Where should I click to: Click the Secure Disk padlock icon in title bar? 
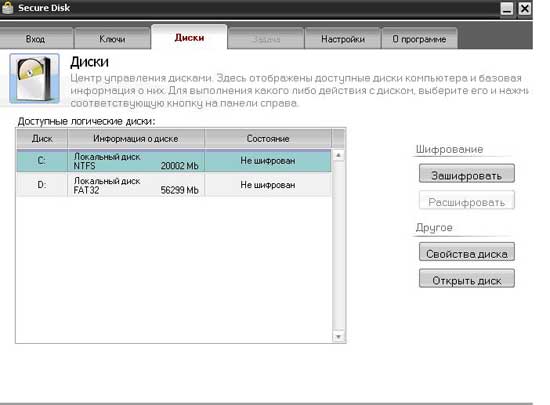7,8
